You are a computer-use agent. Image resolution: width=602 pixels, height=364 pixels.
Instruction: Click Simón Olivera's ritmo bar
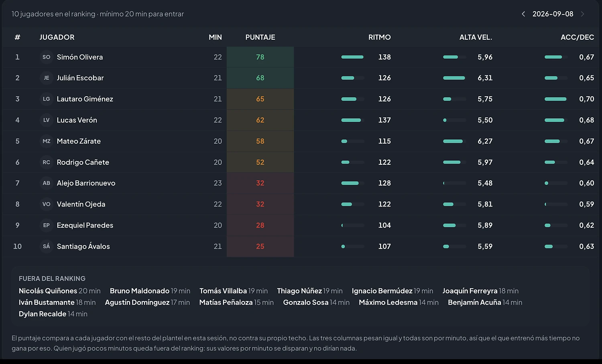pos(353,57)
